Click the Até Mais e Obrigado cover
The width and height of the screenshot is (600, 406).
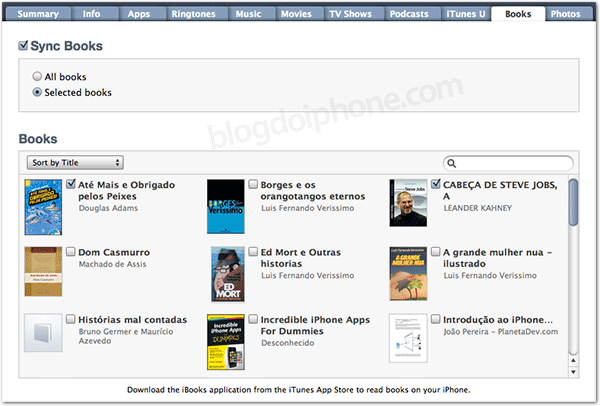click(43, 207)
